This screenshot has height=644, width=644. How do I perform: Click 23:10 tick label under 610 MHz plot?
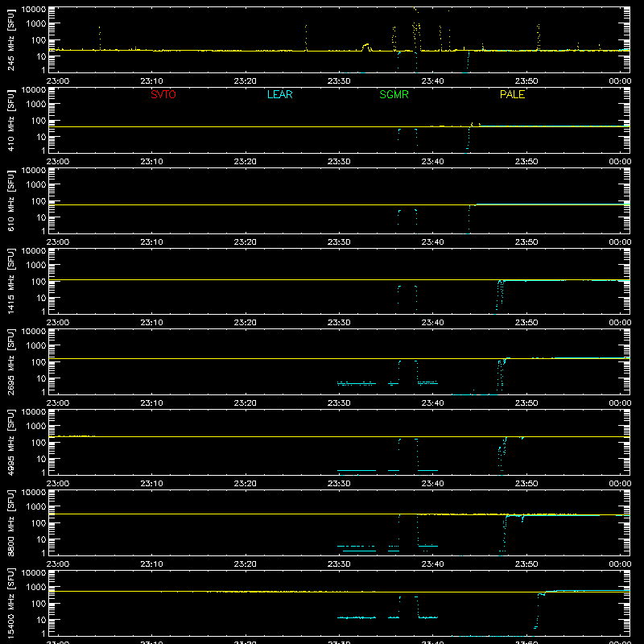click(x=151, y=242)
